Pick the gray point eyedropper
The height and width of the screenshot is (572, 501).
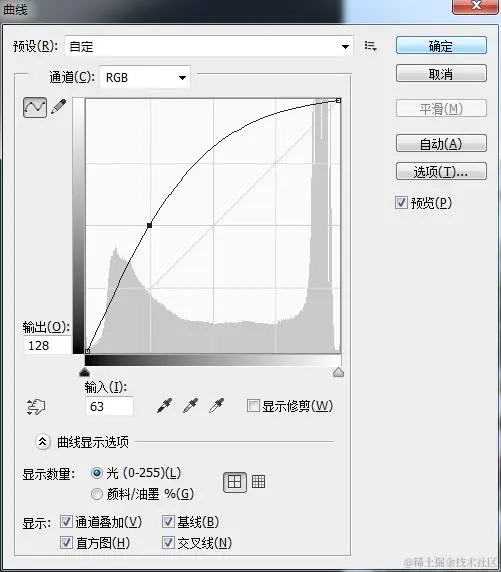(x=190, y=406)
